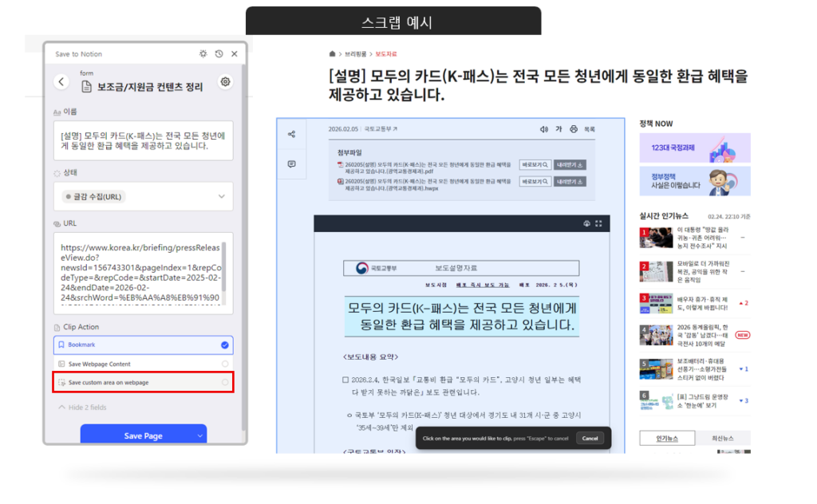
Task: Click the history clock icon in panel header
Action: pos(219,53)
